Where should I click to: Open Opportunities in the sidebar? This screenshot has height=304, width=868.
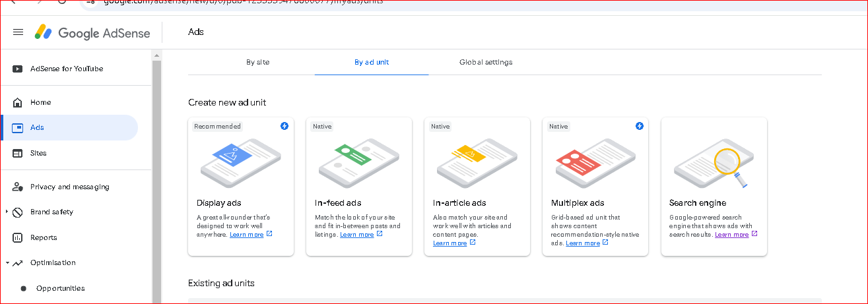click(60, 288)
